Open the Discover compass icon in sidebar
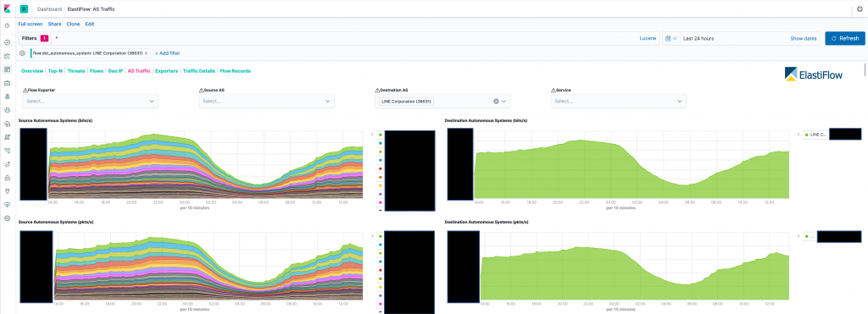 (x=7, y=42)
